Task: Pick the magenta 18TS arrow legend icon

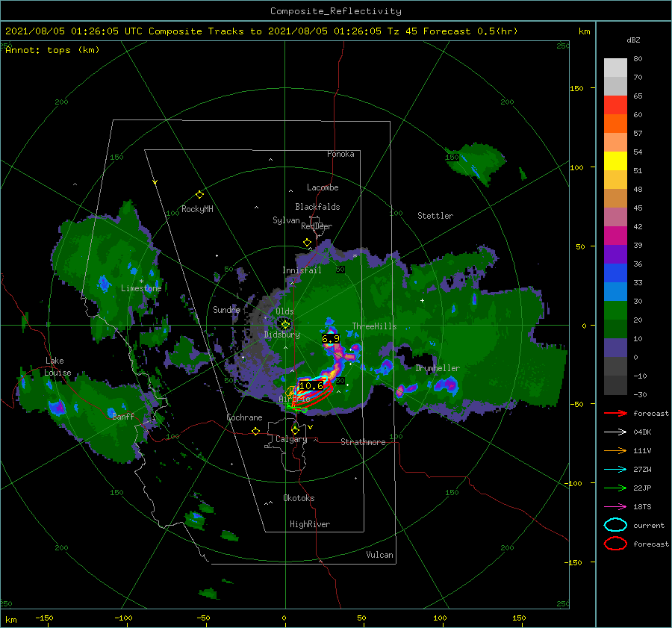Action: pyautogui.click(x=615, y=507)
